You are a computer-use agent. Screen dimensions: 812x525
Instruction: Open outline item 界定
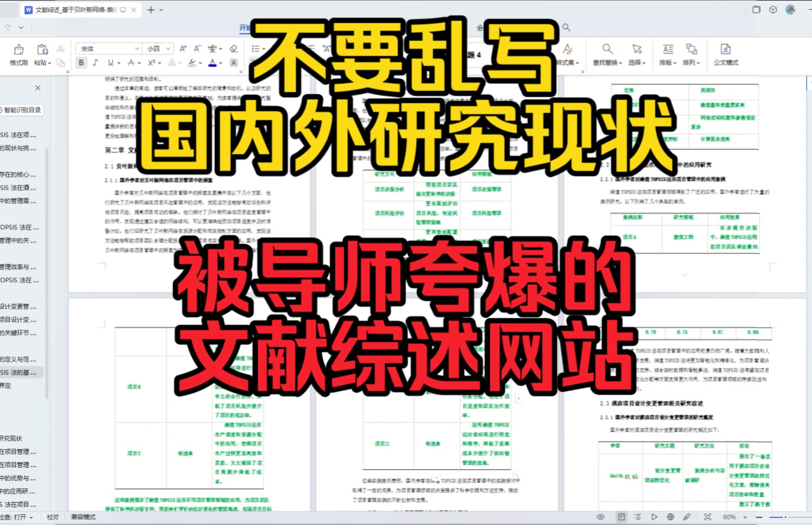point(6,386)
